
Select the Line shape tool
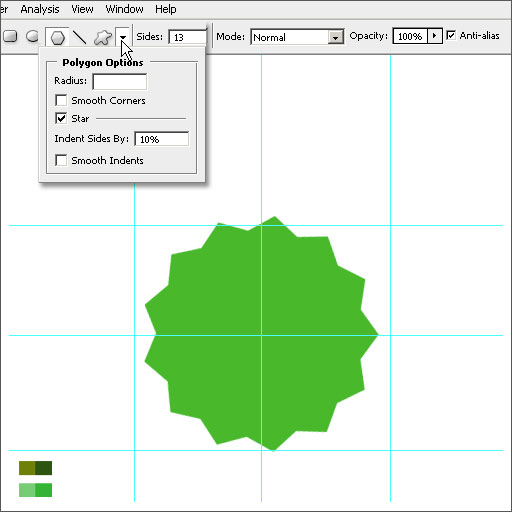(x=80, y=37)
